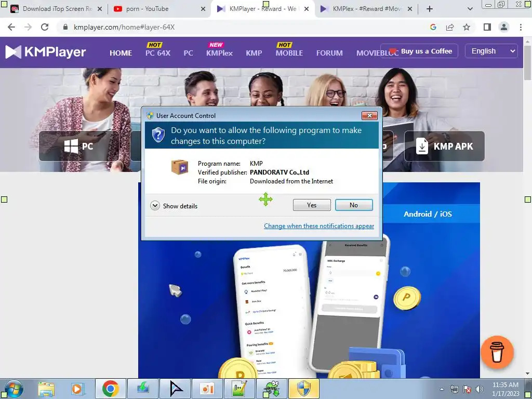Open the Windows Start menu
This screenshot has height=399, width=532.
click(14, 389)
